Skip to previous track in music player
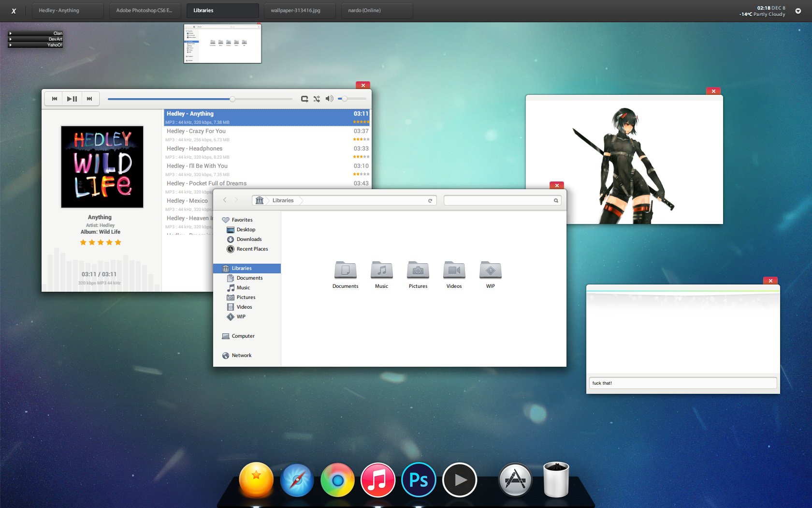The width and height of the screenshot is (812, 508). [x=55, y=99]
